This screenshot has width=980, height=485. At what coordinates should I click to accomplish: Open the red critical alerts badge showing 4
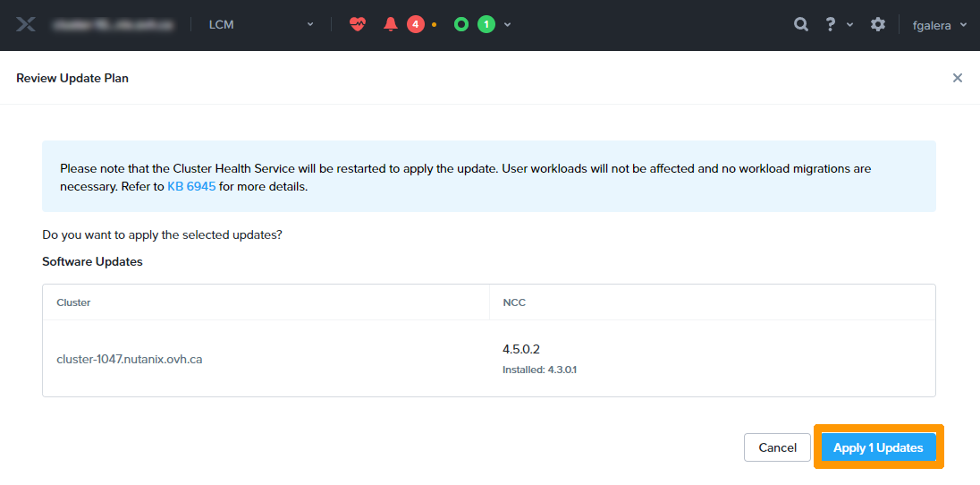pyautogui.click(x=415, y=24)
